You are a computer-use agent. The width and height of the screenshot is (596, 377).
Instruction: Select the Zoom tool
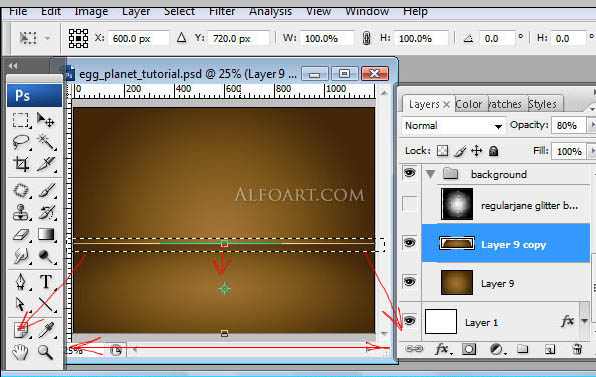point(46,352)
